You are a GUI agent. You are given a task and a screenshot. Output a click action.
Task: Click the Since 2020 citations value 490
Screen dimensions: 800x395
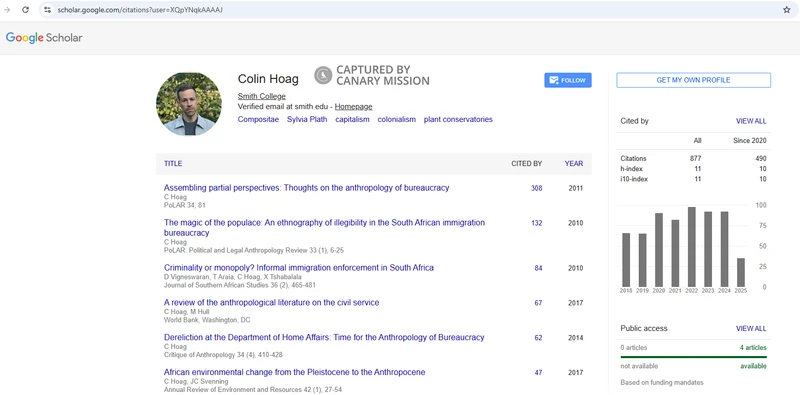(760, 159)
